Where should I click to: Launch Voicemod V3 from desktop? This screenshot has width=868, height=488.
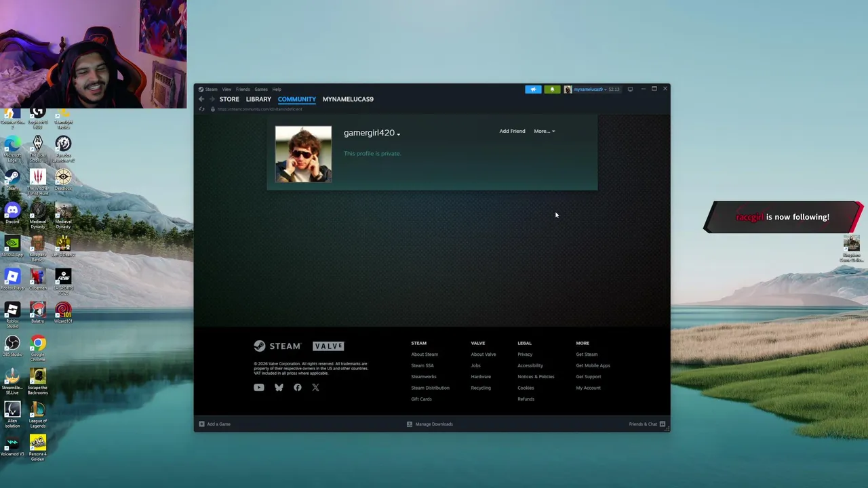tap(12, 446)
